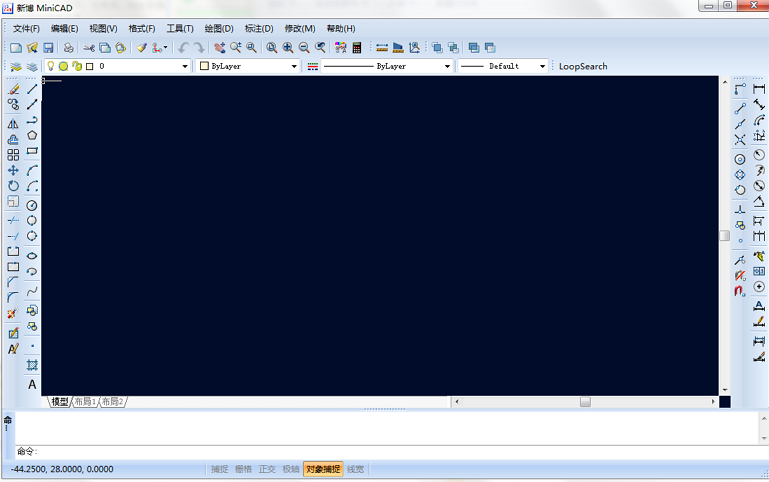The image size is (769, 482).
Task: Select the Erase tool in modify toolbar
Action: tap(13, 89)
